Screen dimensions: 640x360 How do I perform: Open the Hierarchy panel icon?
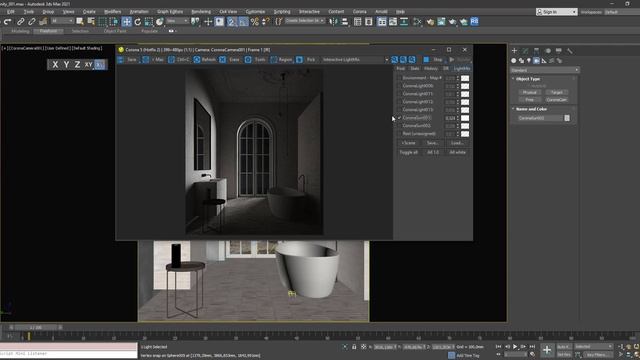coord(536,51)
